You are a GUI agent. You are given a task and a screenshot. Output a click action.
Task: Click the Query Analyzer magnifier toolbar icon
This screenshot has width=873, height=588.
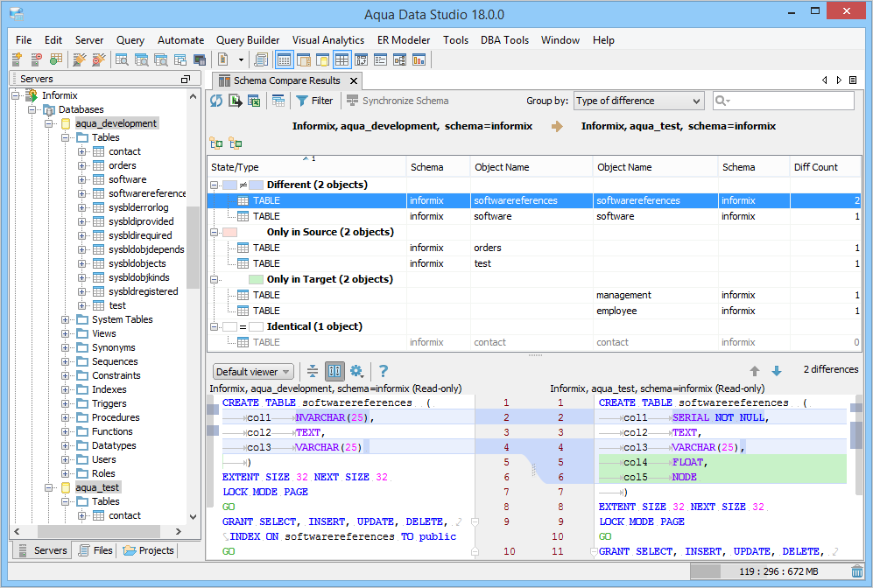coord(122,59)
